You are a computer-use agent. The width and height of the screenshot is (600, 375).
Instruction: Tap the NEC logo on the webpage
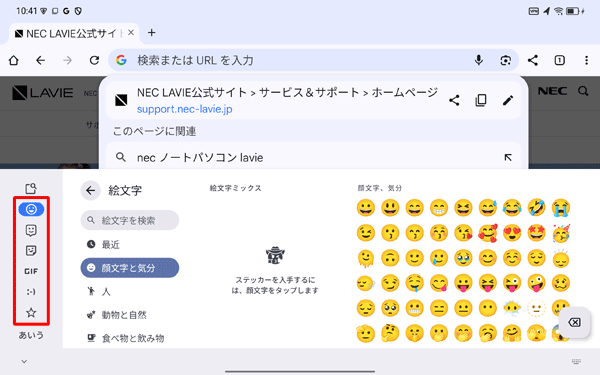[552, 91]
